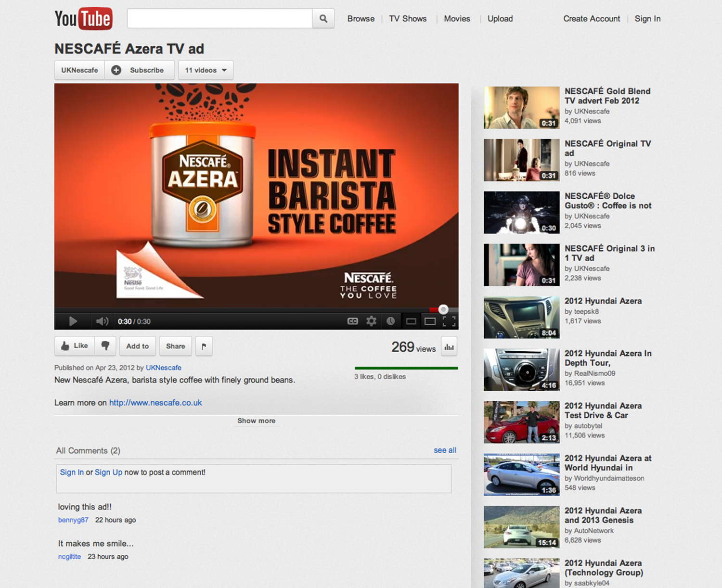Click the 269 views count
This screenshot has height=588, width=722.
click(413, 347)
